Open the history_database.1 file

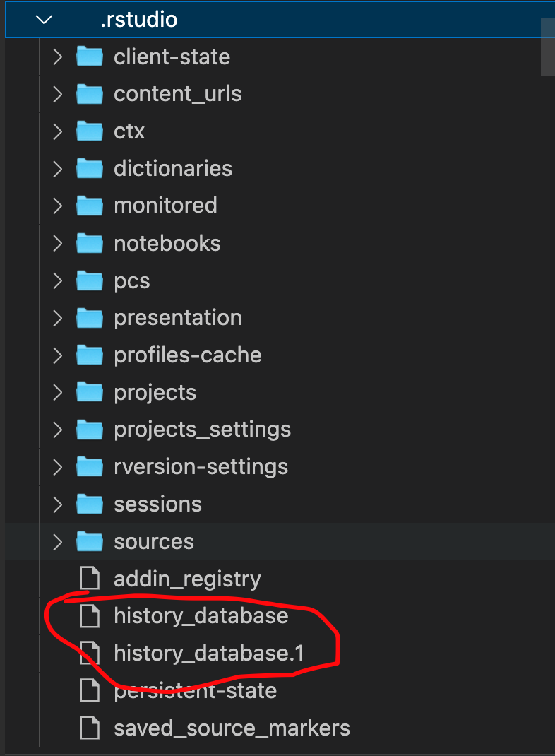(209, 654)
